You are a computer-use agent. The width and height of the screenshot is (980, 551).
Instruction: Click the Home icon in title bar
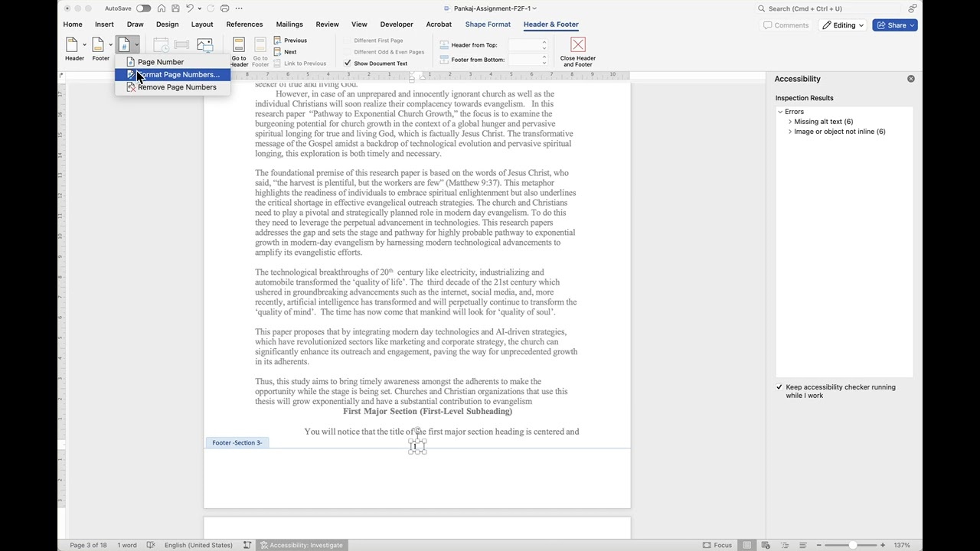point(162,8)
